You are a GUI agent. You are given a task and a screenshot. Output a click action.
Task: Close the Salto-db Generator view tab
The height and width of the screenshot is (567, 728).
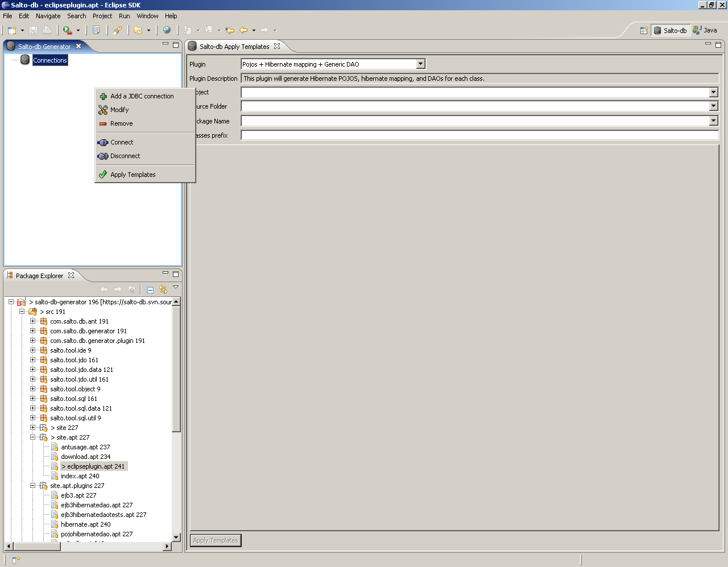(78, 46)
